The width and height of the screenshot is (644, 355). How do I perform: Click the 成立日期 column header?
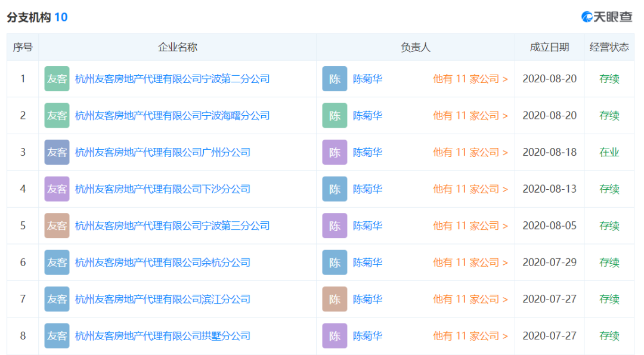tap(549, 47)
